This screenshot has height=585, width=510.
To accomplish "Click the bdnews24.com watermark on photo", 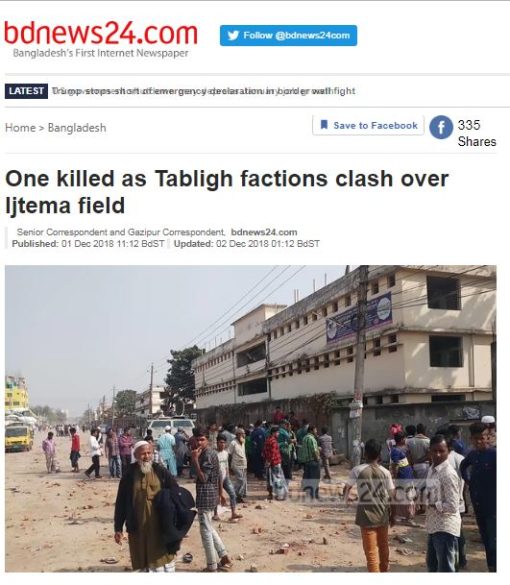I will coord(354,489).
